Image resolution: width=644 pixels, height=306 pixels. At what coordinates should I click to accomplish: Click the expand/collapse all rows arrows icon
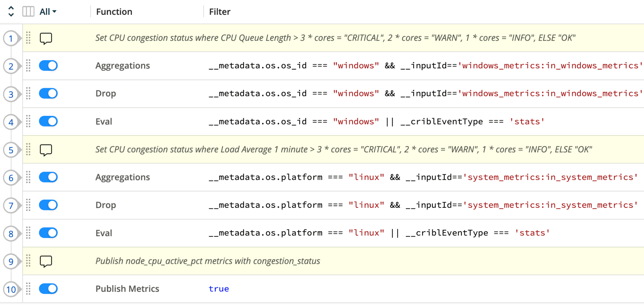pos(11,12)
